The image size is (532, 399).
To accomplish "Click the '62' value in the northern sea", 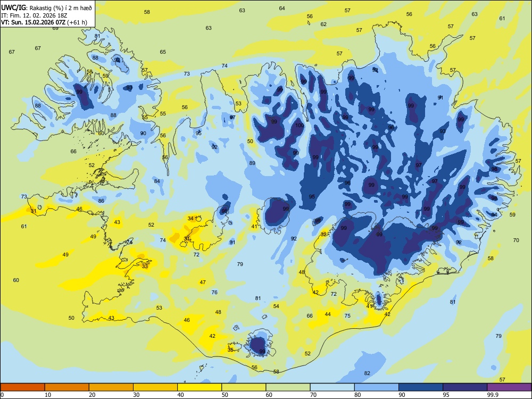I will tap(323, 24).
